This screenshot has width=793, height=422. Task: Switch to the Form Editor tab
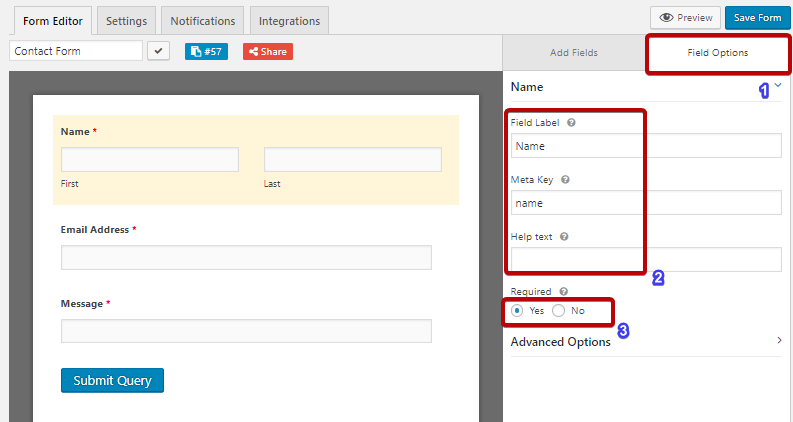point(53,21)
